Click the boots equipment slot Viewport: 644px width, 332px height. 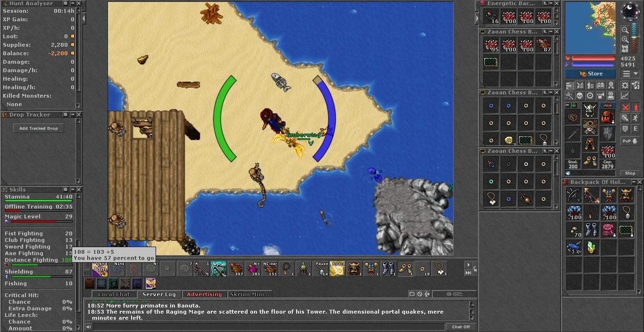click(590, 161)
